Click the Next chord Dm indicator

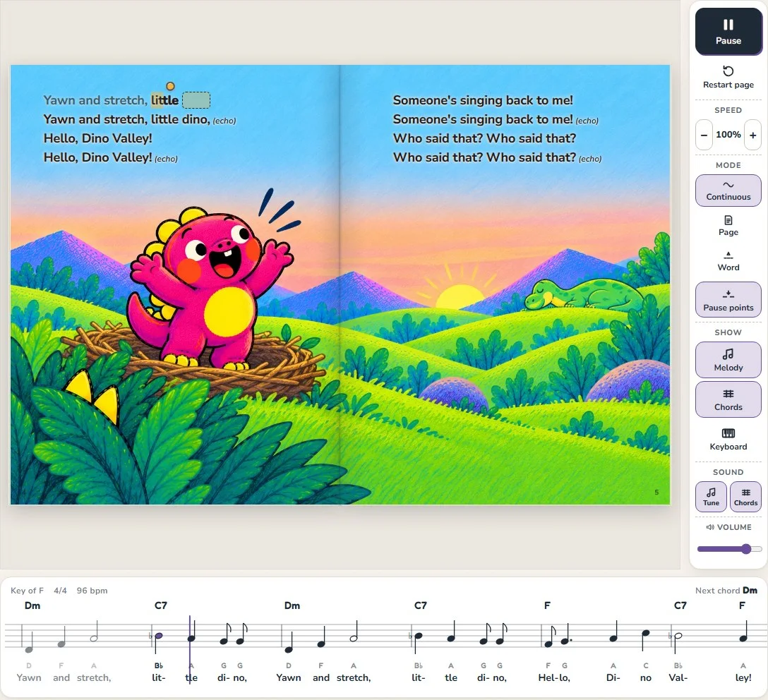[x=726, y=591]
